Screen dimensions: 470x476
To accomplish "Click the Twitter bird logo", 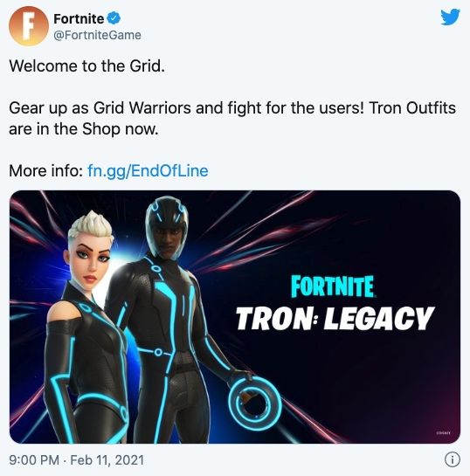I will 450,17.
